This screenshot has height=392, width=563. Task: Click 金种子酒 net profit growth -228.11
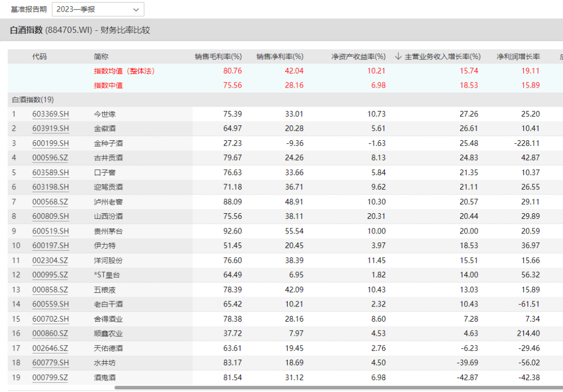tap(527, 143)
